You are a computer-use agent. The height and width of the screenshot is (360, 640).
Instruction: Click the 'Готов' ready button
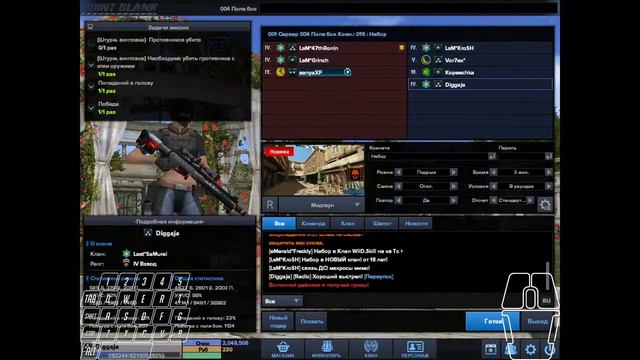(493, 321)
